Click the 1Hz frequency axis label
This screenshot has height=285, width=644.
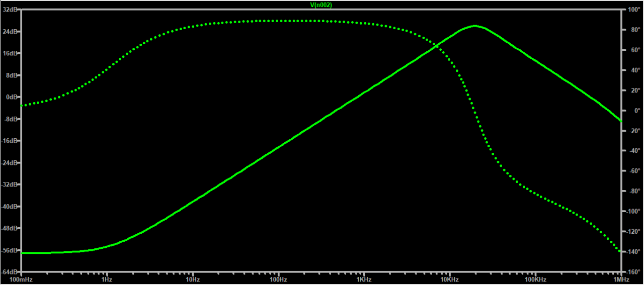[107, 279]
